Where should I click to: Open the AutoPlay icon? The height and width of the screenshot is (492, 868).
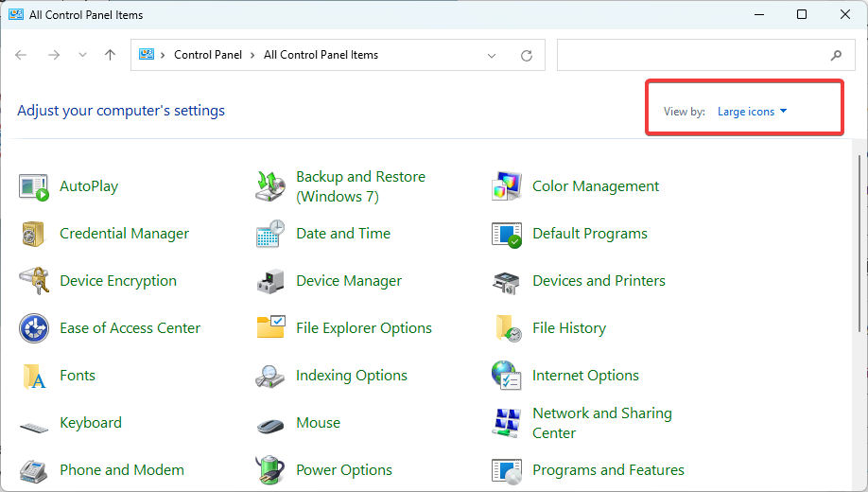(x=33, y=186)
